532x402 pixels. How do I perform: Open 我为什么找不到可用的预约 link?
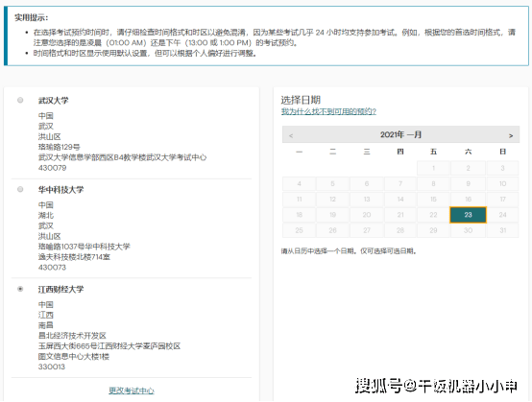point(328,111)
